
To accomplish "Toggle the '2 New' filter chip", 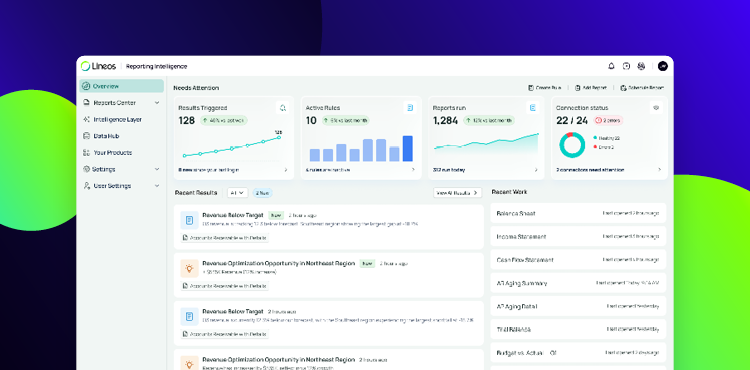I will pyautogui.click(x=263, y=193).
